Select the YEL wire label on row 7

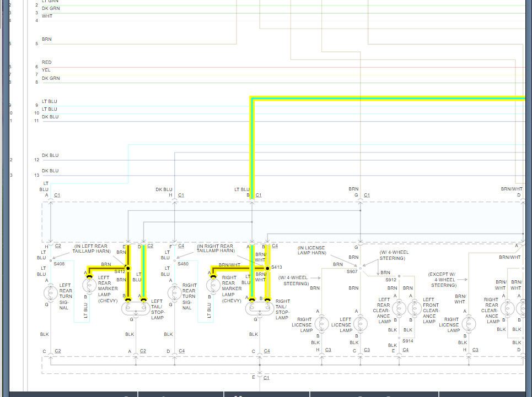tap(46, 70)
